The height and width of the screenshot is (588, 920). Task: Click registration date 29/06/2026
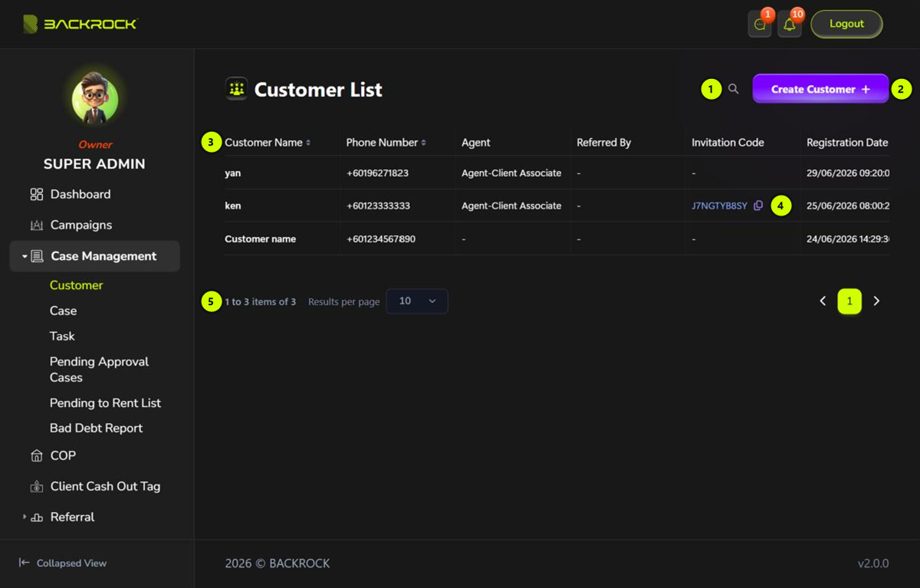click(x=848, y=173)
